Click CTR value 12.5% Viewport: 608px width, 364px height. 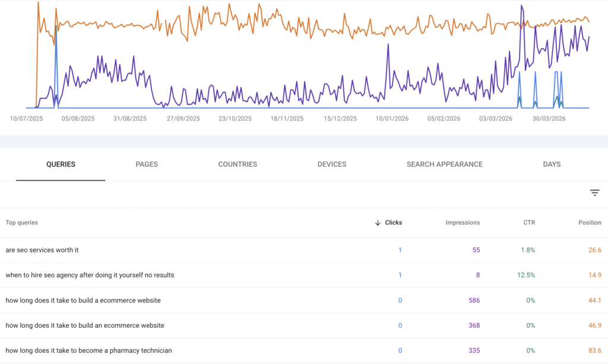pos(526,276)
